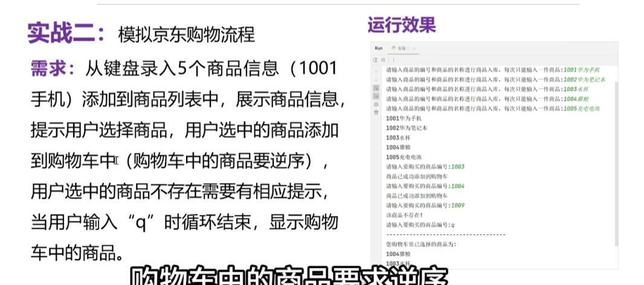This screenshot has height=285, width=644.
Task: Click the purchase prompt line with q
Action: point(420,225)
